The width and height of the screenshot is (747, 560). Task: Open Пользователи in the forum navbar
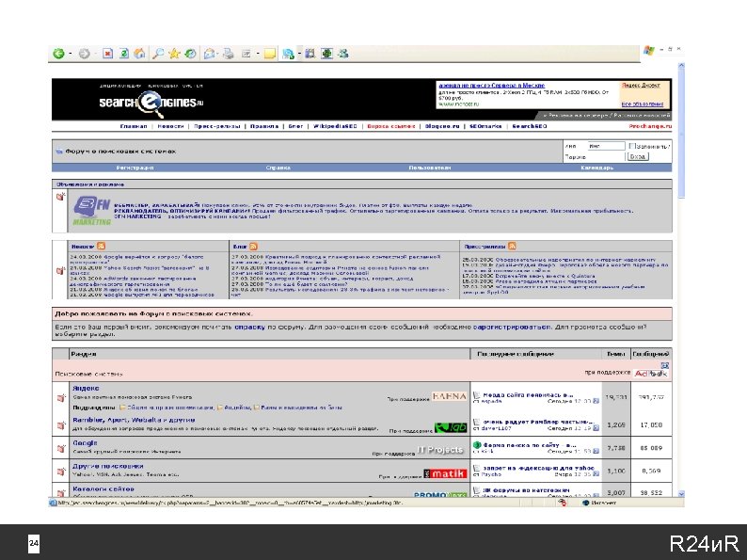pos(430,168)
